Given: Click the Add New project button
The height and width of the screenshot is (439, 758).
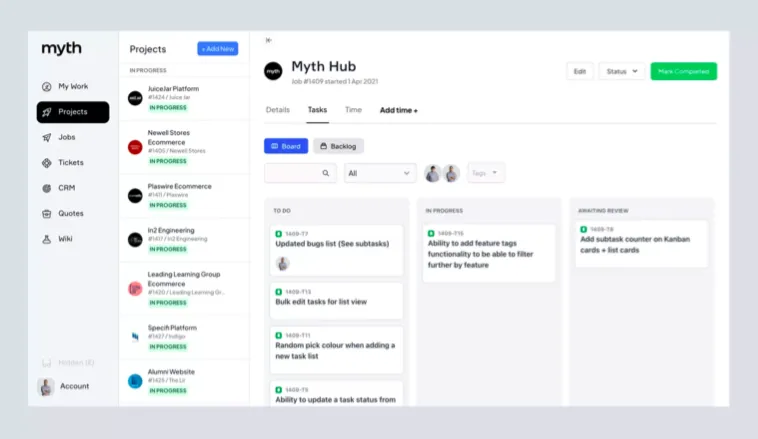Looking at the screenshot, I should coord(218,49).
